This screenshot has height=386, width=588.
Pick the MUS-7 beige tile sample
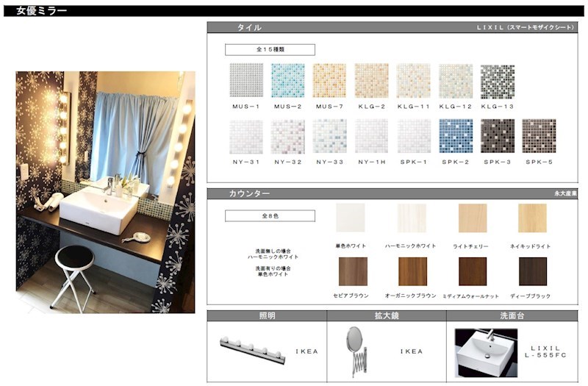click(329, 80)
